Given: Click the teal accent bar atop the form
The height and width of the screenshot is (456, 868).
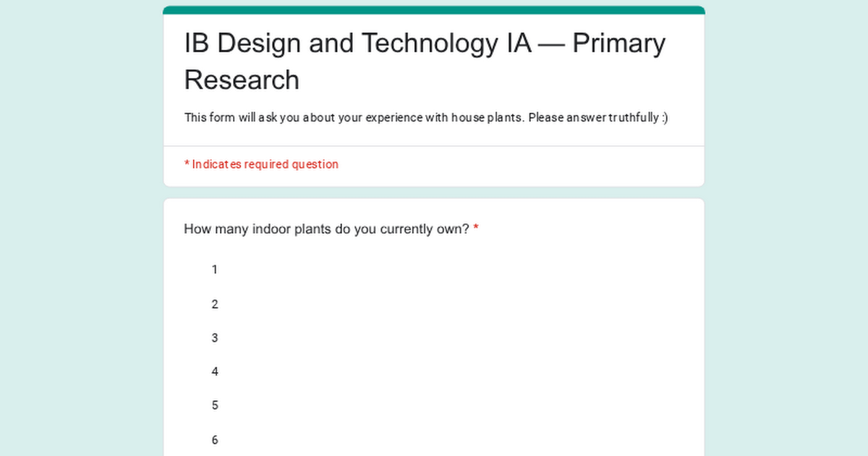Looking at the screenshot, I should click(x=434, y=10).
